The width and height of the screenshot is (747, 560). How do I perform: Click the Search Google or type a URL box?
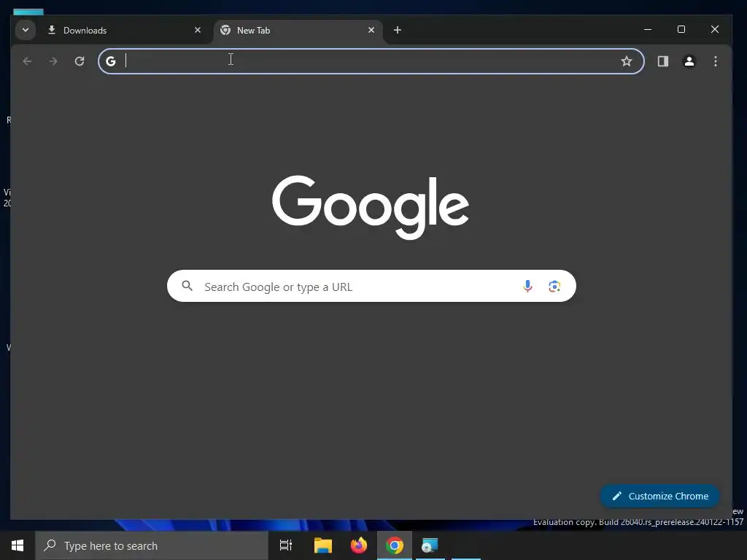coord(371,286)
